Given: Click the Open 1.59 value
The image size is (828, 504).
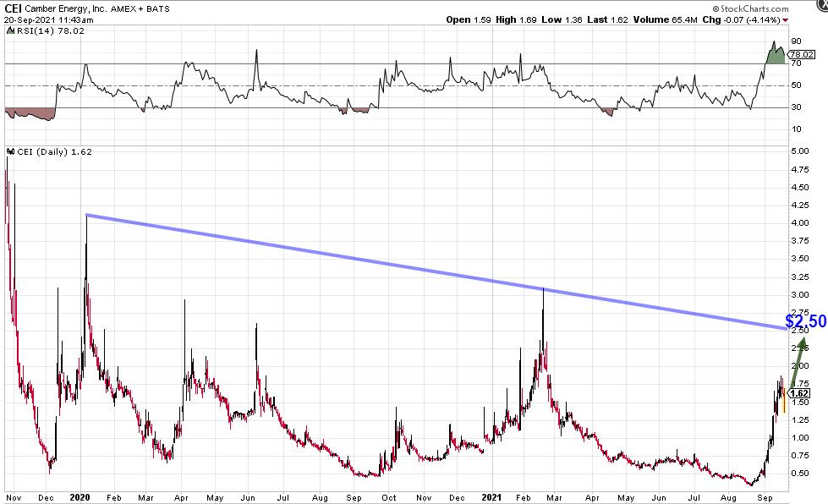Looking at the screenshot, I should pyautogui.click(x=468, y=19).
